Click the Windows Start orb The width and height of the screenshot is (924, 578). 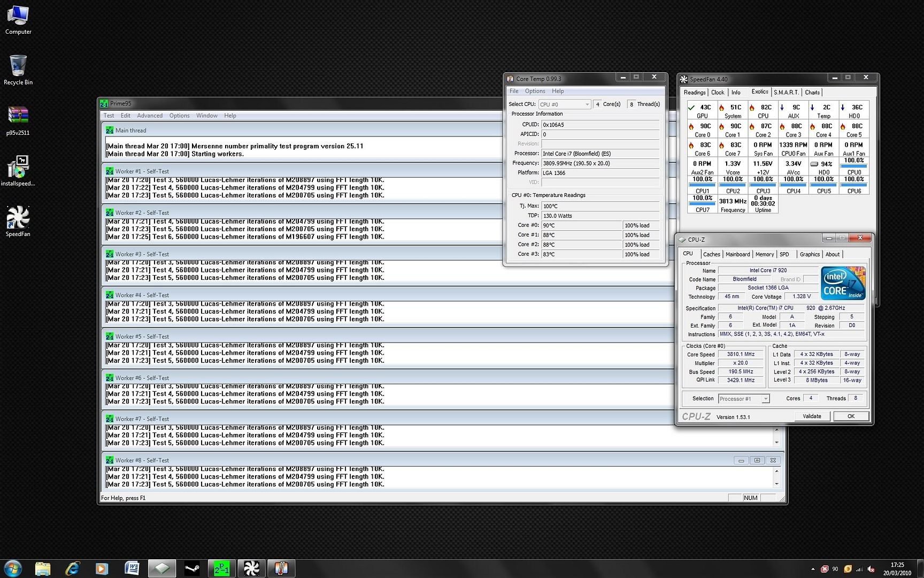(12, 568)
